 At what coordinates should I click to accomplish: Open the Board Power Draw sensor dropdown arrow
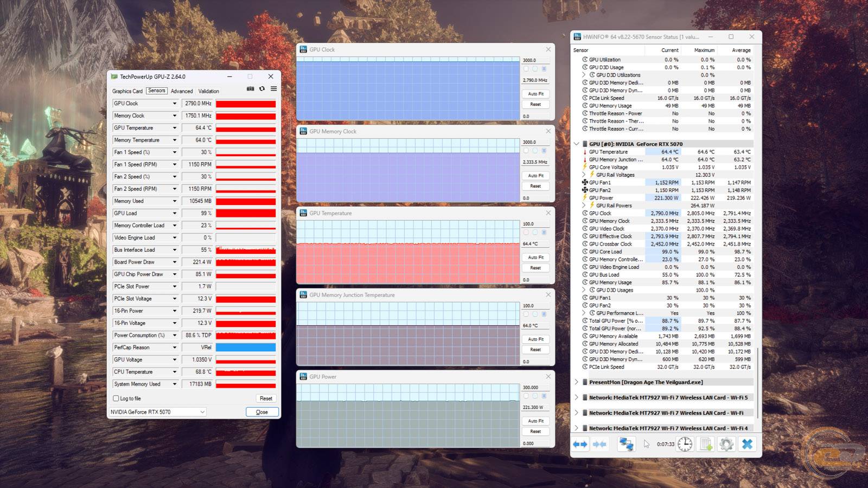[x=175, y=262]
